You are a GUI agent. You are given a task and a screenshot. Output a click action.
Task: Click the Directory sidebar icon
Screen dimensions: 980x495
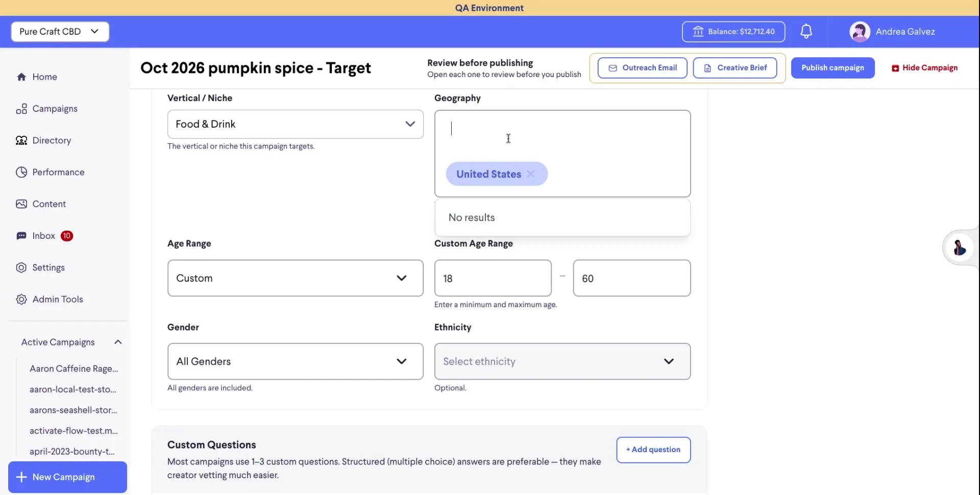[21, 140]
